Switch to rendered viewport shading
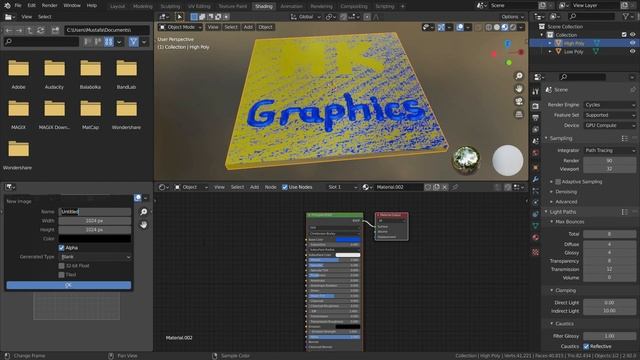640x360 pixels. pyautogui.click(x=513, y=27)
